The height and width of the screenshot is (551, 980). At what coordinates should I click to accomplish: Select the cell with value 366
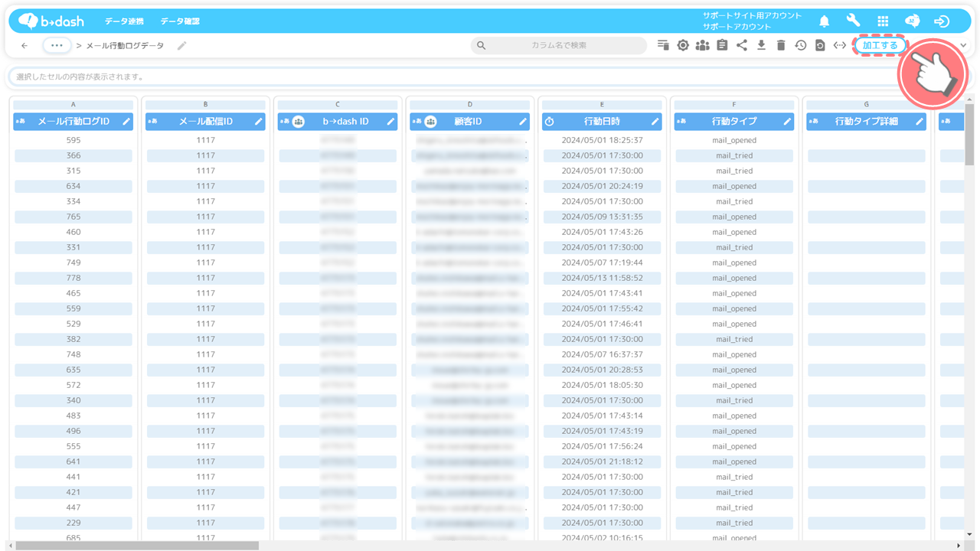point(73,155)
